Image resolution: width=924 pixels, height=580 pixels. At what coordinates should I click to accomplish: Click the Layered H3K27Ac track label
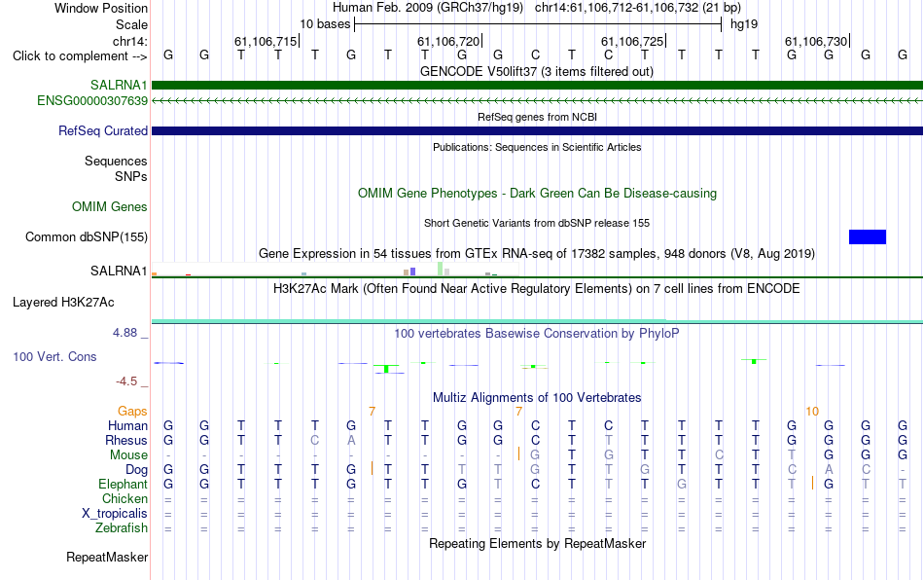(63, 303)
